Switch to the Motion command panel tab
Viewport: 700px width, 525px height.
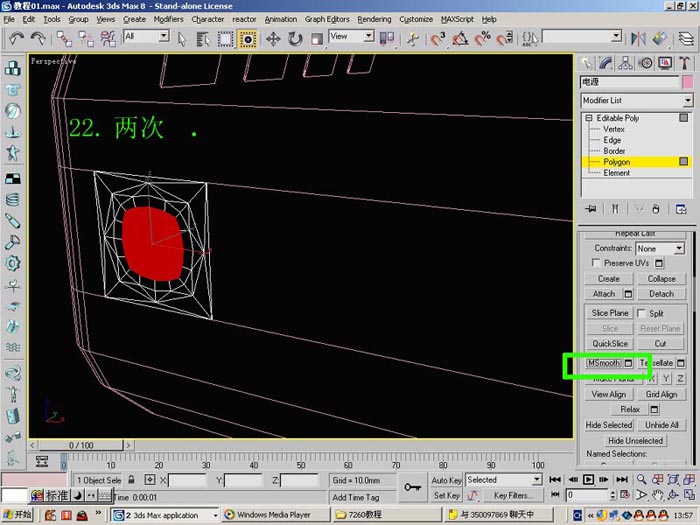tap(646, 63)
